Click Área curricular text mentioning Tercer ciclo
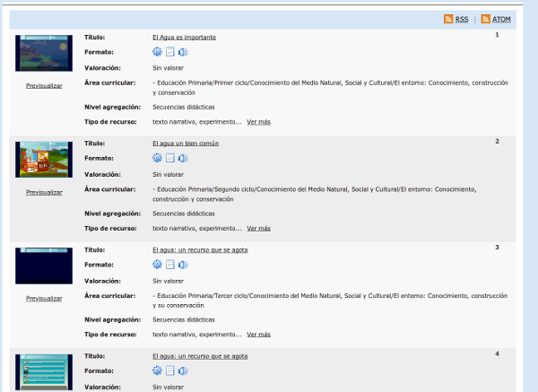This screenshot has height=392, width=538. point(330,301)
